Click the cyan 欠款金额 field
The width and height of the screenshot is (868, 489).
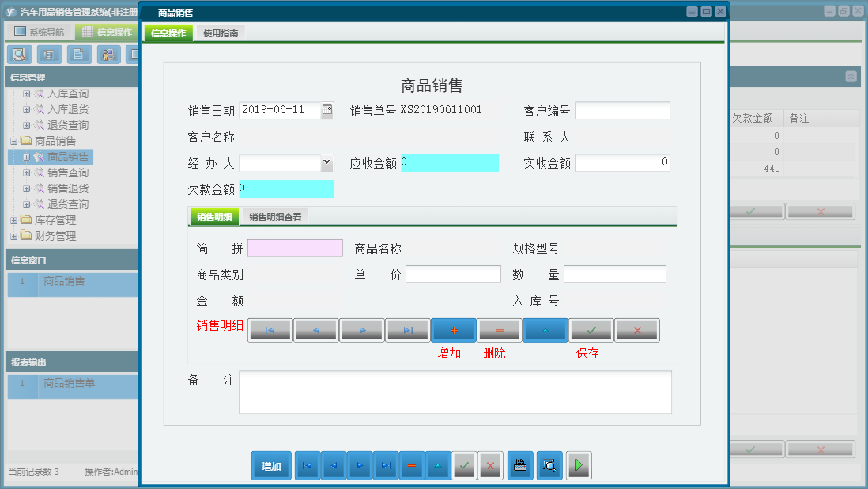click(x=286, y=188)
